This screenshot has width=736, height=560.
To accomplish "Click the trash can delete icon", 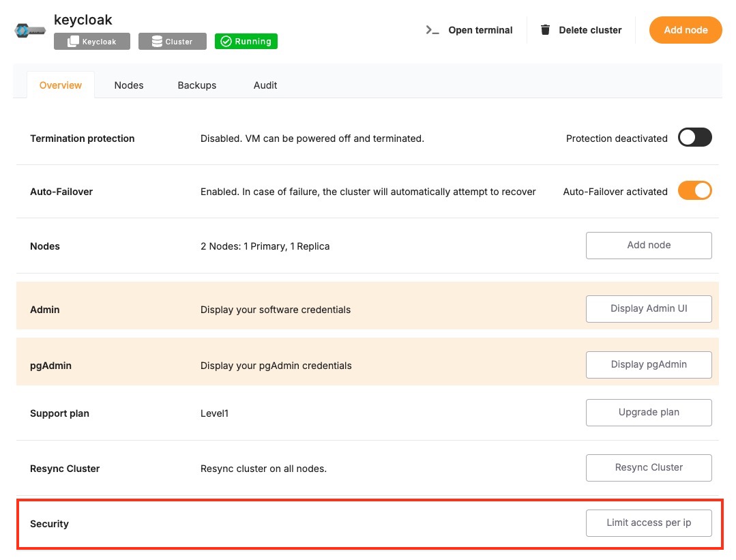I will click(x=545, y=30).
